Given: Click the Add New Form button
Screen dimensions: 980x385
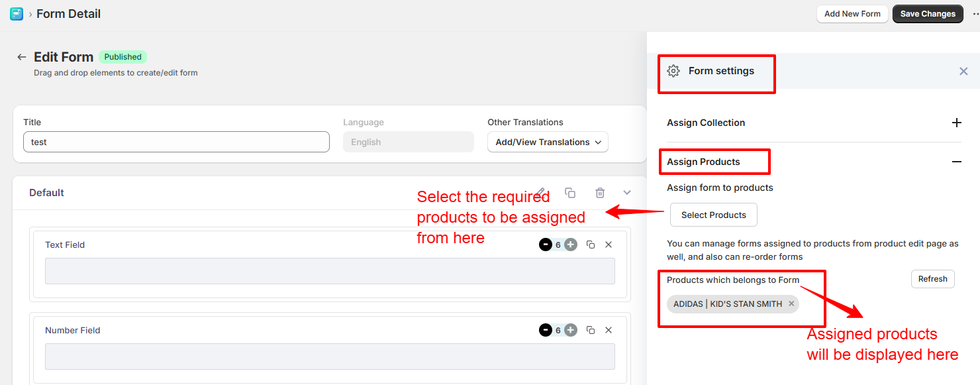Looking at the screenshot, I should (x=852, y=14).
